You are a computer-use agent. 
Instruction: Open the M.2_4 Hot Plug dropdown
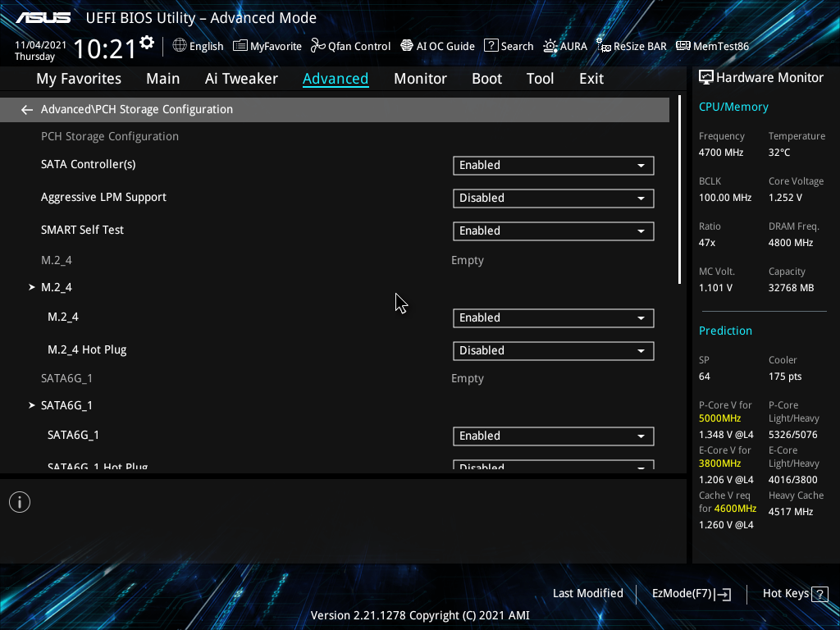[x=554, y=351]
